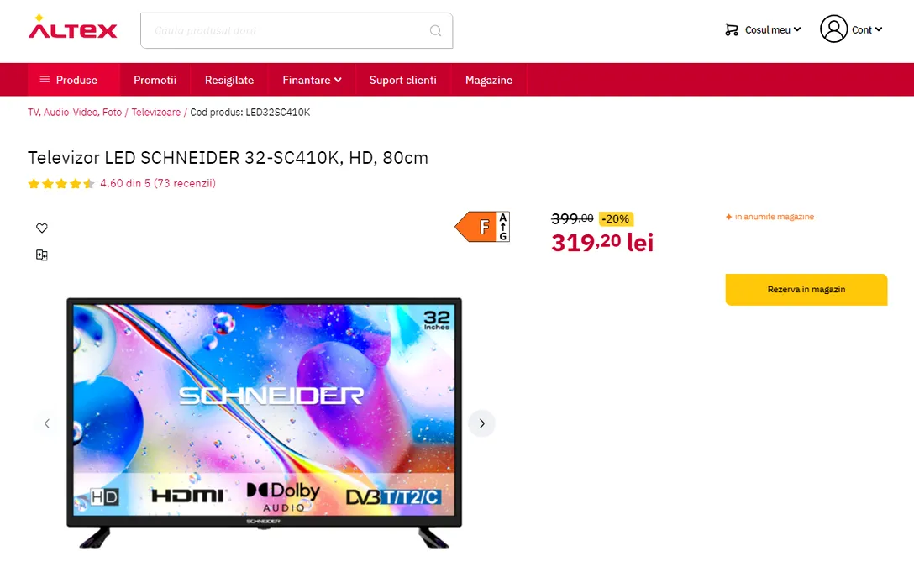Open the Produse hamburger menu

click(68, 80)
